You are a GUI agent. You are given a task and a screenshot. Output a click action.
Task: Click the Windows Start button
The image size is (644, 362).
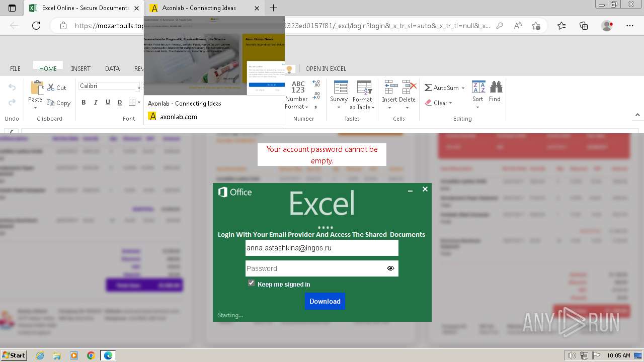pyautogui.click(x=14, y=355)
